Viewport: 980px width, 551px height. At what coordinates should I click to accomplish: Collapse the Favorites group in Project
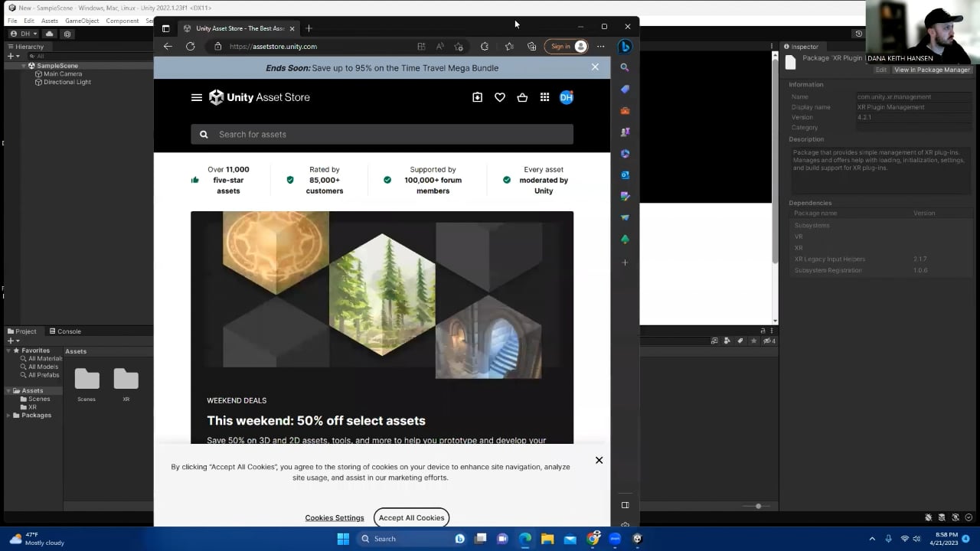tap(8, 350)
